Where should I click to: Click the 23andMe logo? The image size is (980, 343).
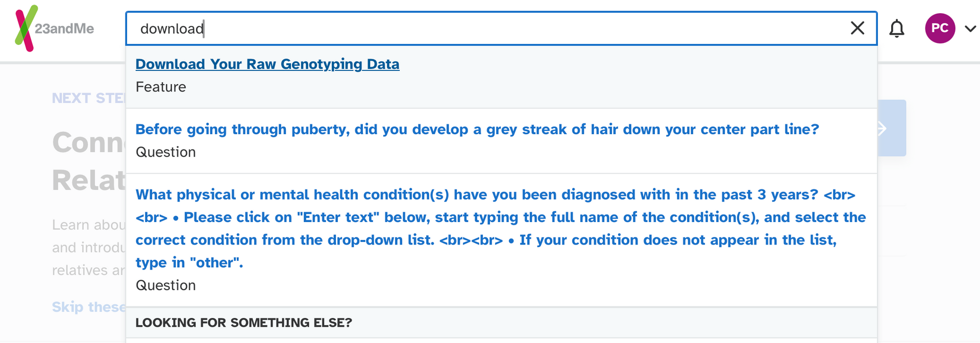coord(54,29)
